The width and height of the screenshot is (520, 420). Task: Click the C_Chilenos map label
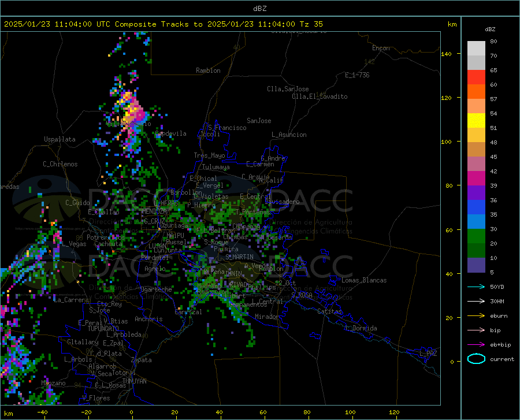tap(60, 164)
